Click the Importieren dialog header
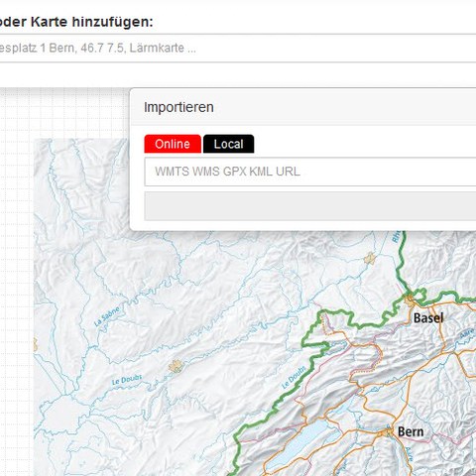Screen dimensions: 476x476 (x=303, y=107)
